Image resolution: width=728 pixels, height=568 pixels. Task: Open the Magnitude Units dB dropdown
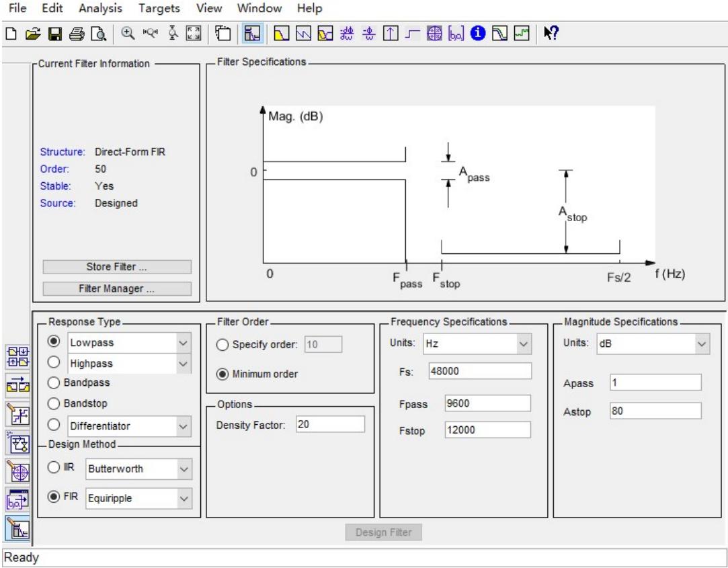[x=703, y=343]
